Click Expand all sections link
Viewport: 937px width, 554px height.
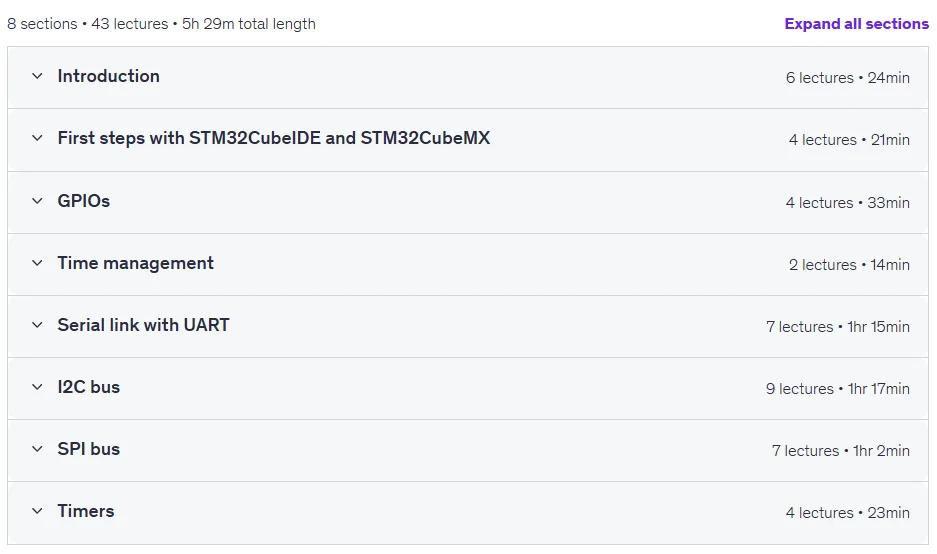click(856, 24)
